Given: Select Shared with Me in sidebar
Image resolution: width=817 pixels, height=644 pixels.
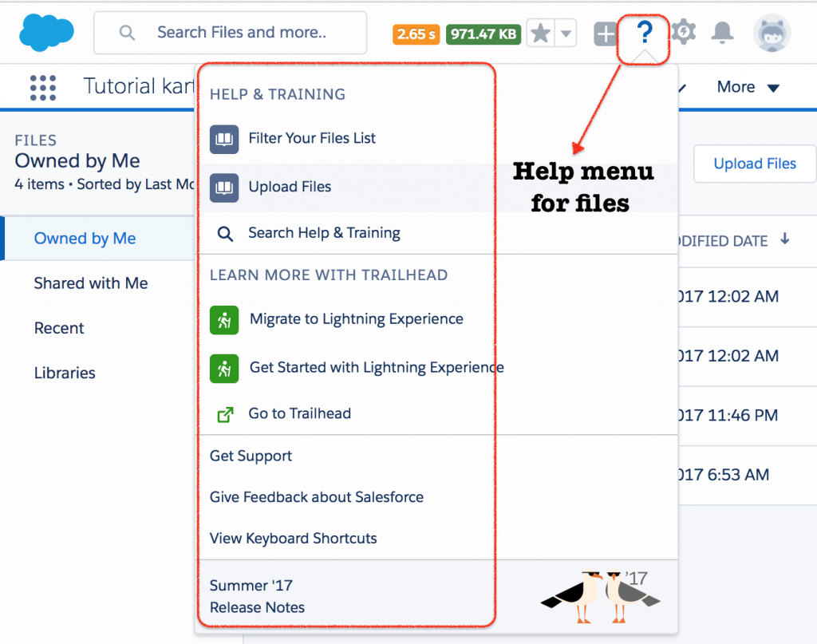Looking at the screenshot, I should [91, 283].
